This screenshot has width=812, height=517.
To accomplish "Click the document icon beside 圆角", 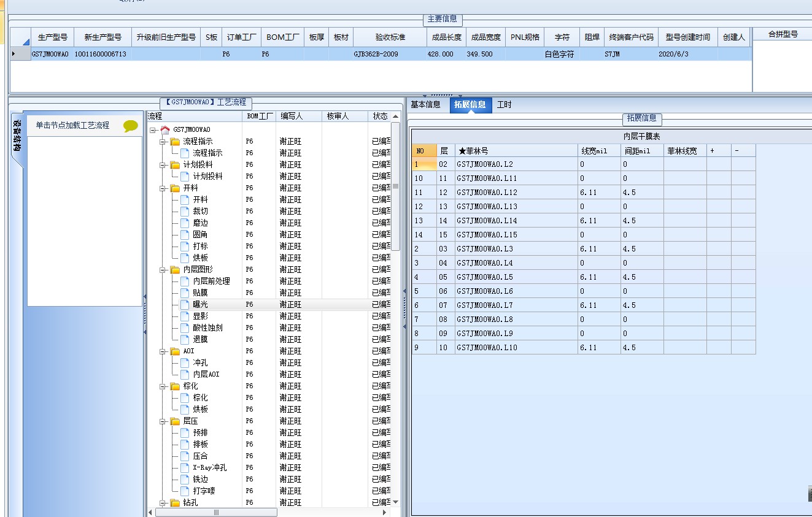I will [x=185, y=234].
